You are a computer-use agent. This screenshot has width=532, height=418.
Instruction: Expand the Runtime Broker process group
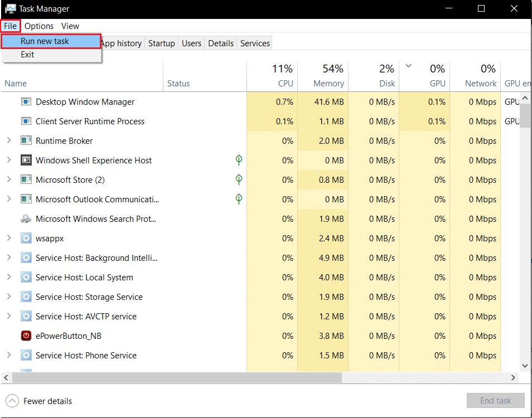9,141
